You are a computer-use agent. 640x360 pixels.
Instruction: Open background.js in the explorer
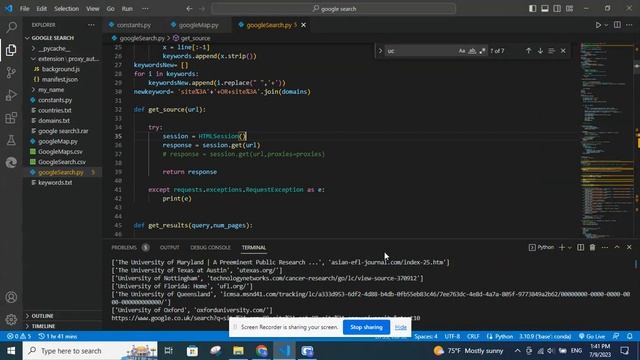[x=62, y=69]
